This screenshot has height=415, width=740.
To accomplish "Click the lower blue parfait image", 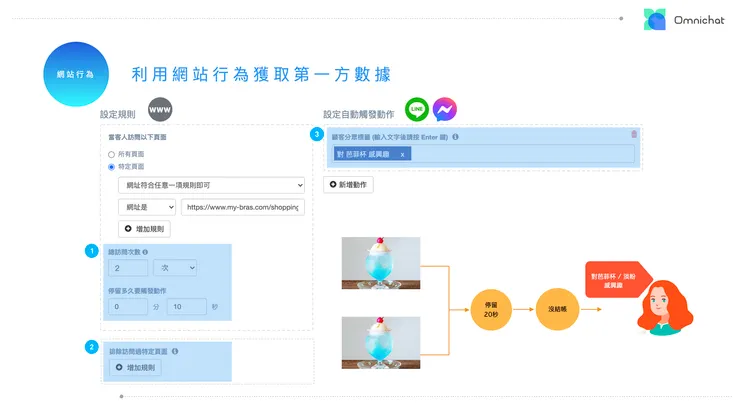I will 381,342.
